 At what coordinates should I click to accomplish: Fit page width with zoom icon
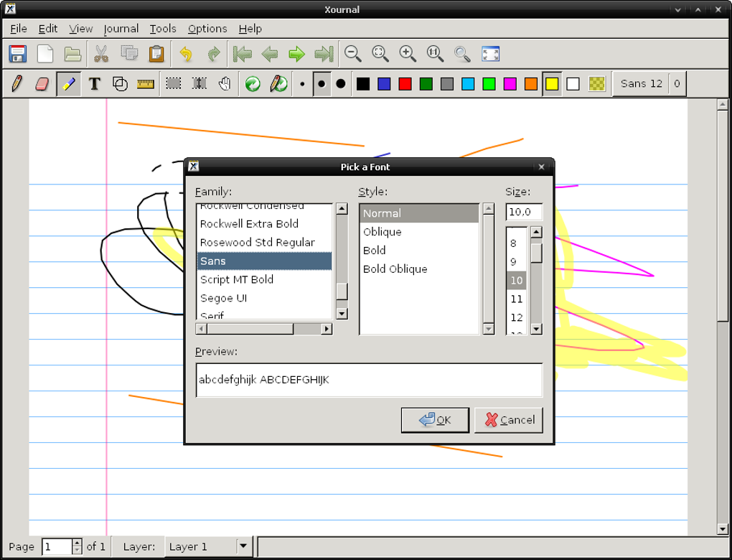point(380,54)
